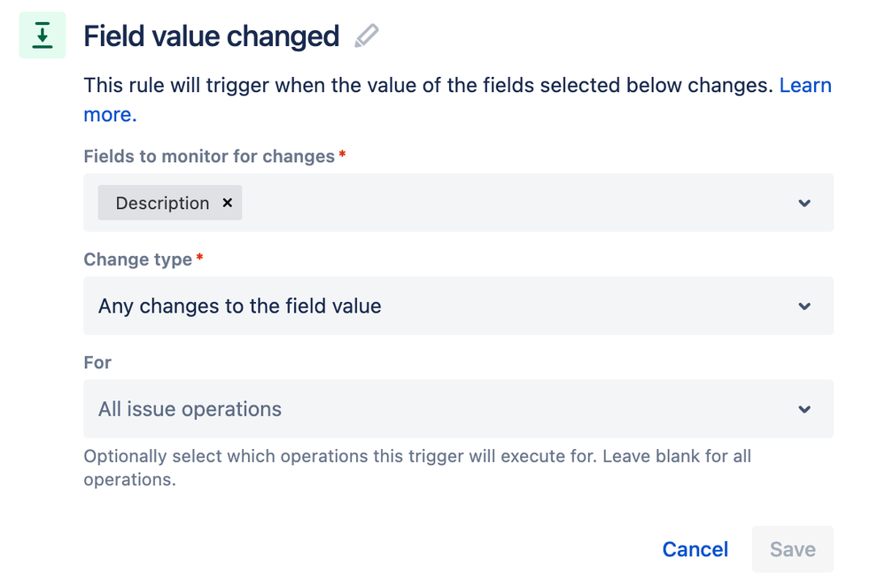Viewport: 885px width, 588px height.
Task: Click the 'This rule will trigger' description text
Action: 429,85
